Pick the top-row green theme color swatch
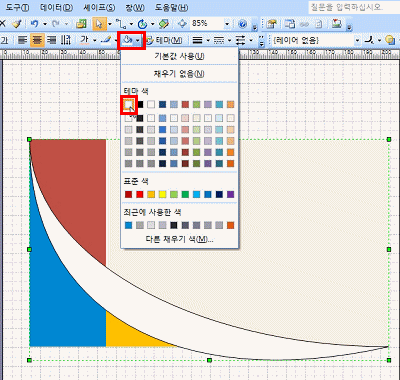Image resolution: width=400 pixels, height=380 pixels. click(197, 105)
